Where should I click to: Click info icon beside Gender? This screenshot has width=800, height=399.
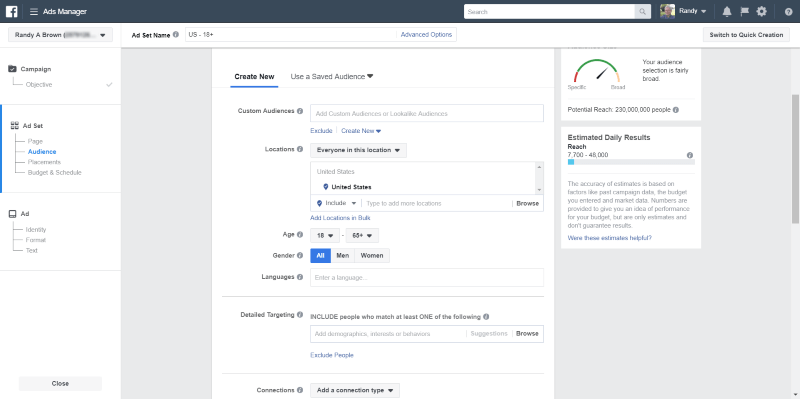click(300, 256)
